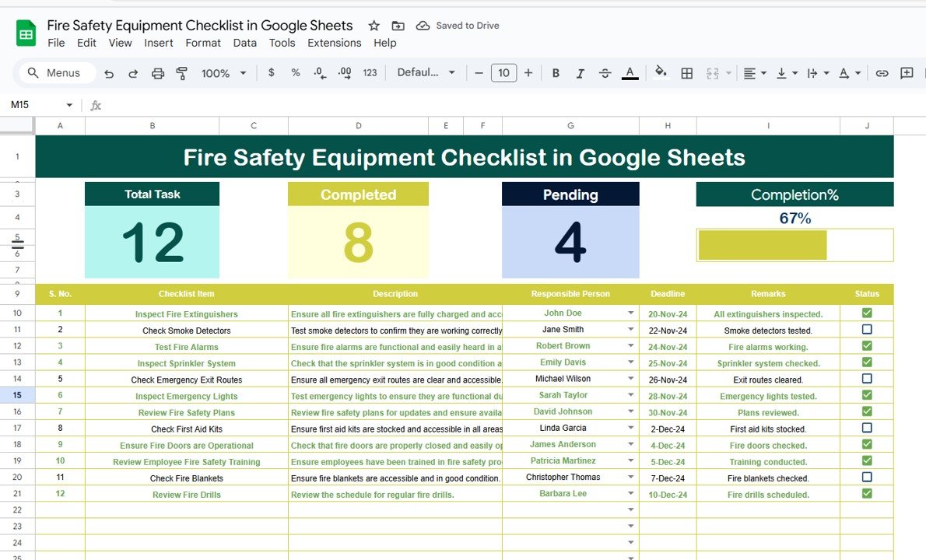Image resolution: width=926 pixels, height=560 pixels.
Task: Click the horizontal align icon
Action: tap(749, 73)
